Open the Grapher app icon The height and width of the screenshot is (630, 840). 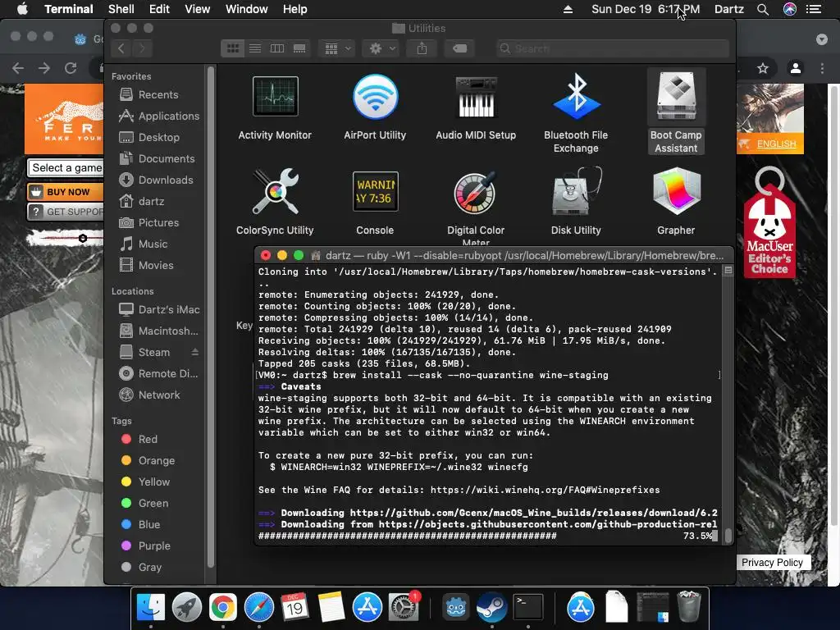point(676,191)
